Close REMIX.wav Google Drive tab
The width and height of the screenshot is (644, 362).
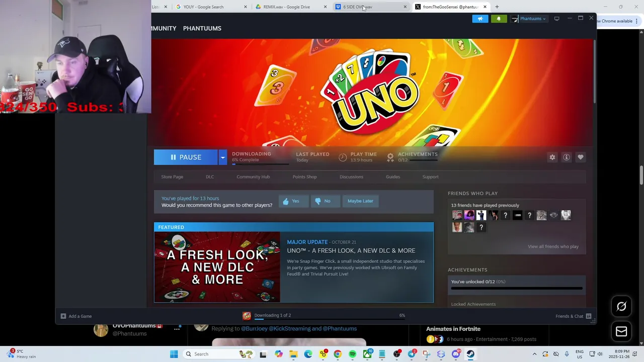[326, 7]
